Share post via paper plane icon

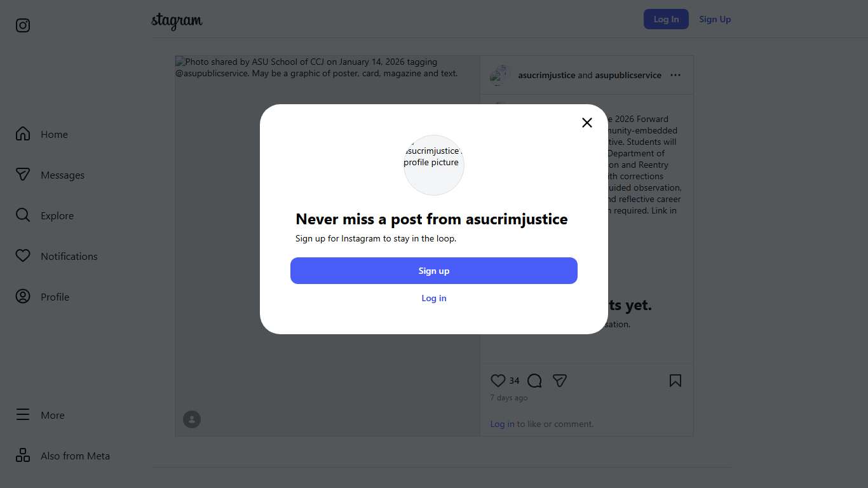click(560, 381)
